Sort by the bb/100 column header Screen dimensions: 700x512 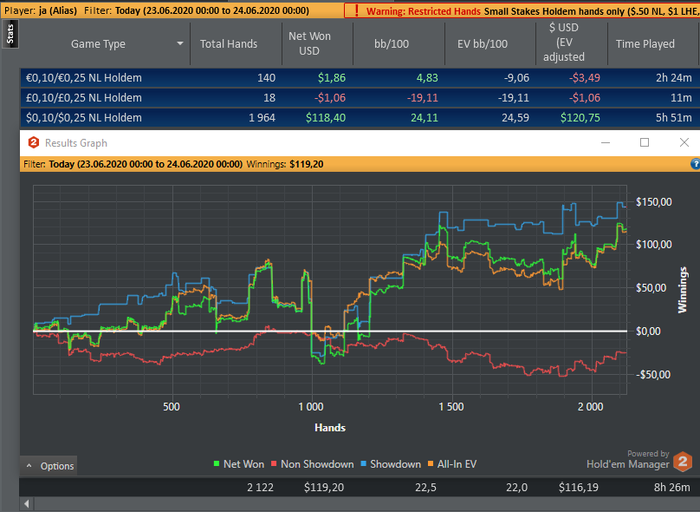pos(392,44)
